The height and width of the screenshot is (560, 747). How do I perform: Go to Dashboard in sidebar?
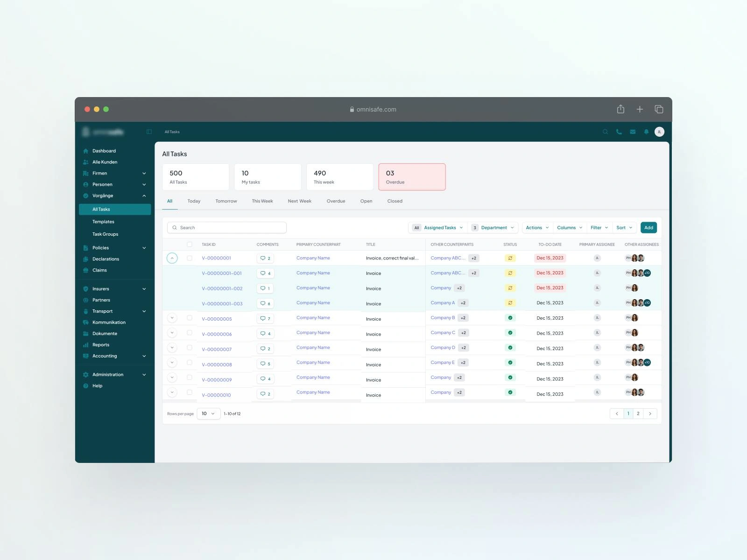click(x=104, y=151)
